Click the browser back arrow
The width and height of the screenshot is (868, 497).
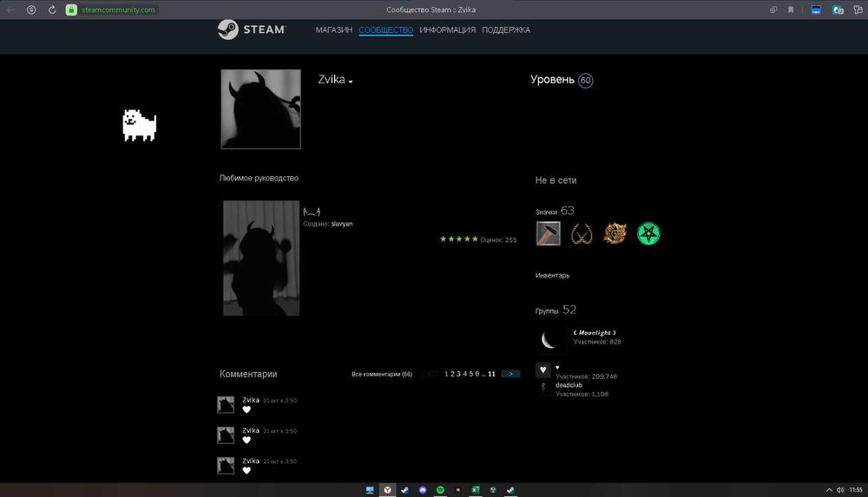pos(10,10)
